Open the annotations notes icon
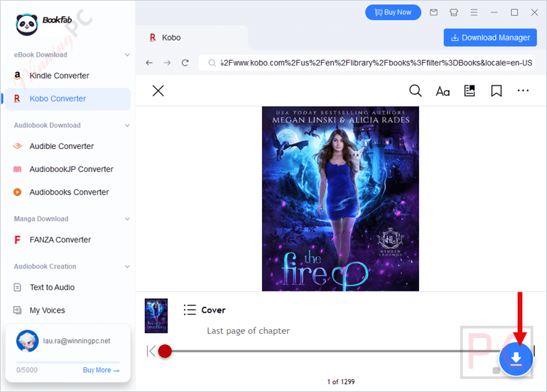The height and width of the screenshot is (392, 547). pyautogui.click(x=470, y=91)
